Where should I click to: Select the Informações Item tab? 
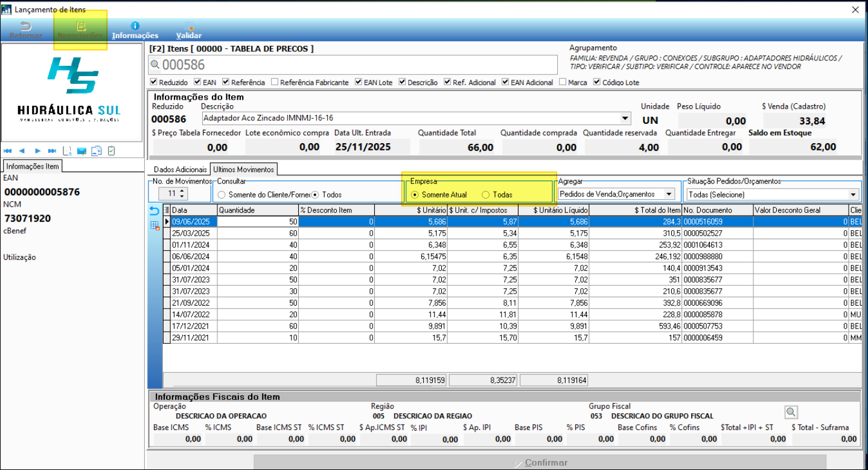tap(33, 166)
